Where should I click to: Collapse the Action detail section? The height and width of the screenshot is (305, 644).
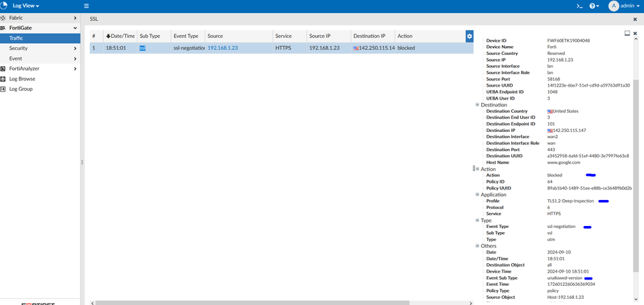(x=477, y=169)
